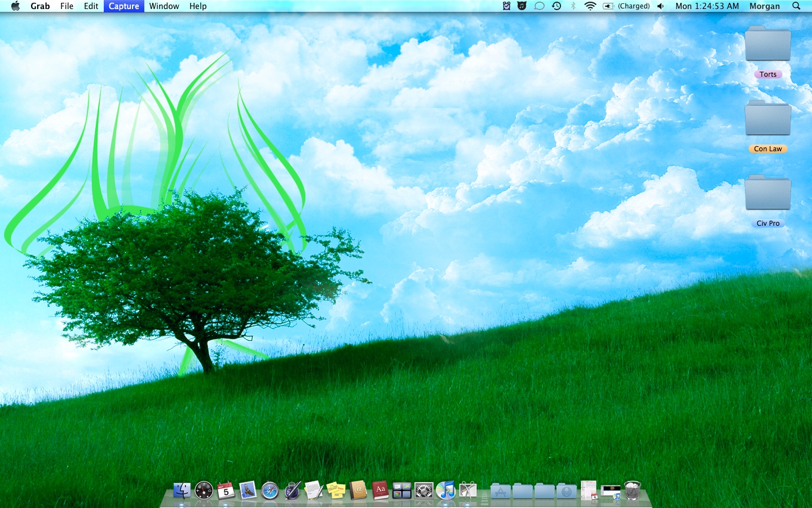Open System Preferences gear icon

pos(424,491)
